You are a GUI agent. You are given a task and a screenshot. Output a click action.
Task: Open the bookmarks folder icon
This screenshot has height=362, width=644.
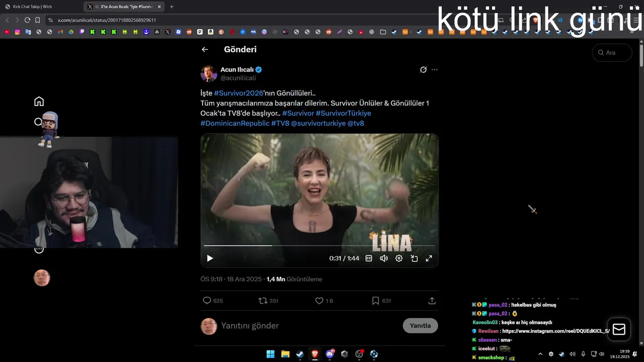pos(383,32)
